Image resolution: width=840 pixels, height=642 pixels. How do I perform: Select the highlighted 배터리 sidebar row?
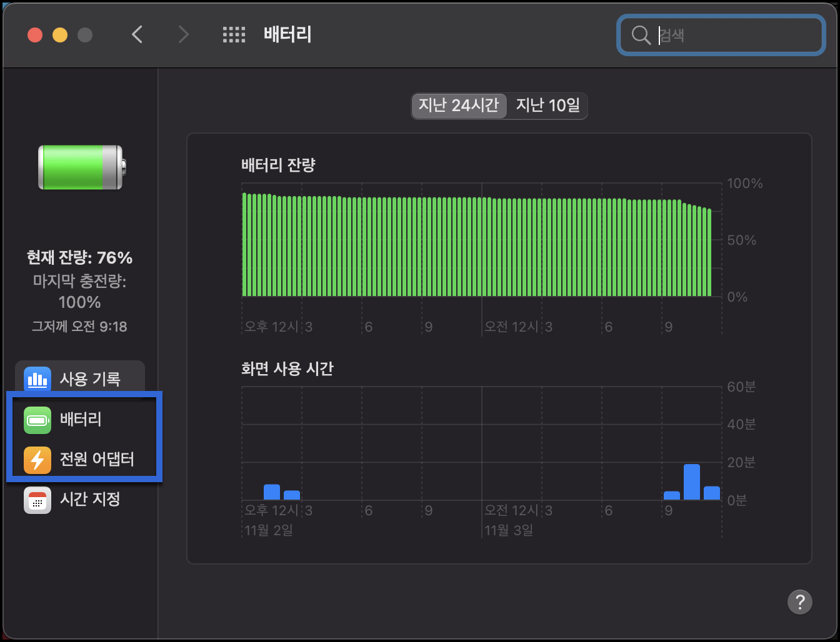[x=77, y=420]
